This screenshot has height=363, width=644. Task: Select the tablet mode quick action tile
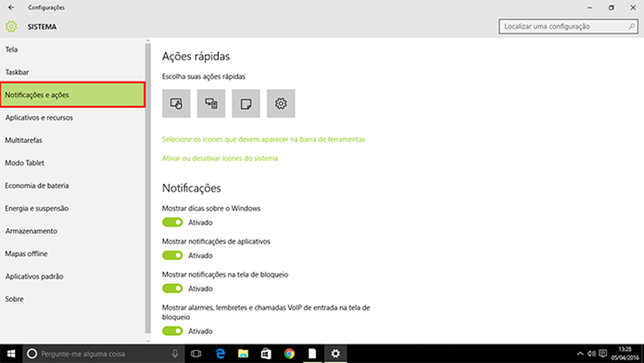pyautogui.click(x=176, y=104)
